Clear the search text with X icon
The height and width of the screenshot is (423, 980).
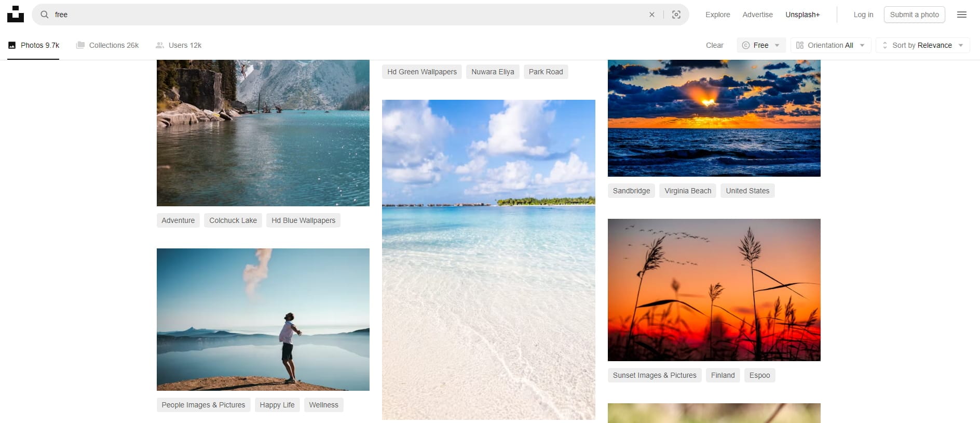click(x=652, y=15)
